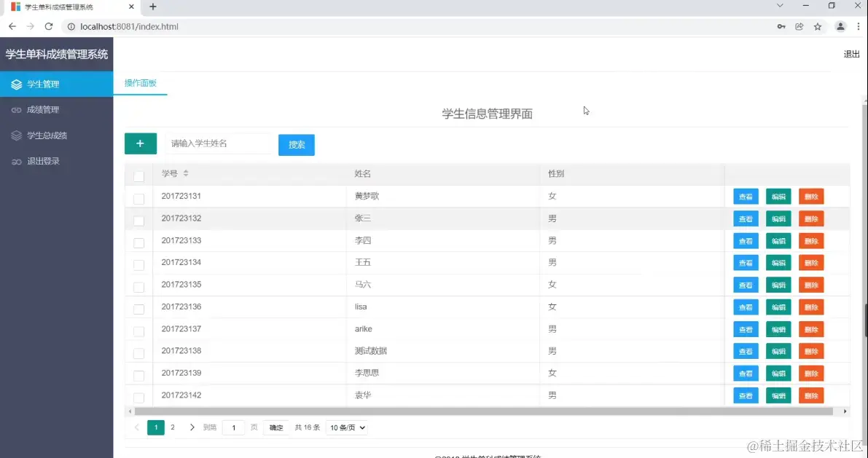Check the row for 201723138 测试数据
Image resolution: width=868 pixels, height=458 pixels.
click(139, 353)
